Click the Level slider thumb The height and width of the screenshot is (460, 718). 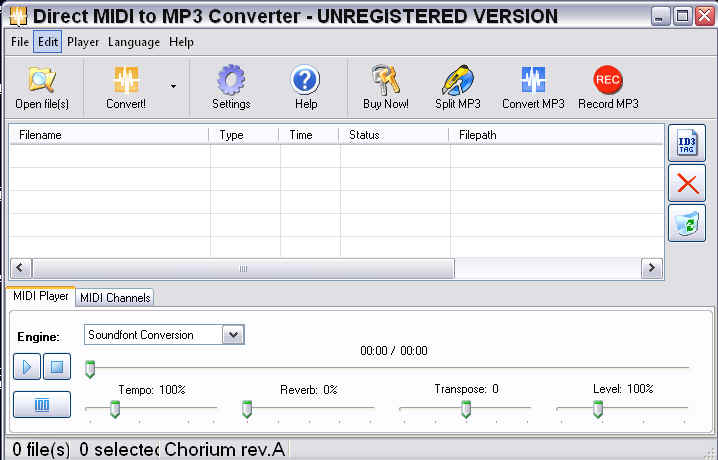click(x=598, y=409)
